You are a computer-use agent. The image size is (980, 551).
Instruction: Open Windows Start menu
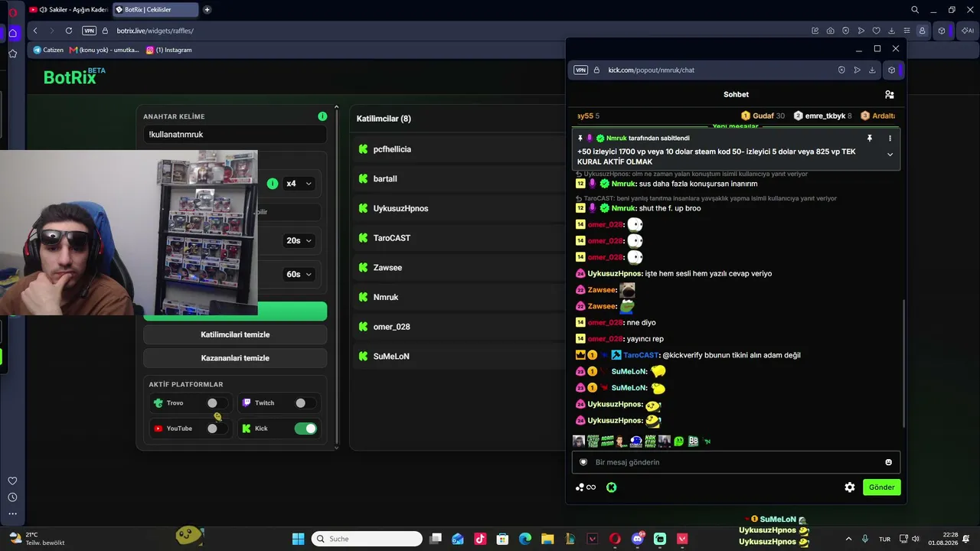pyautogui.click(x=299, y=539)
